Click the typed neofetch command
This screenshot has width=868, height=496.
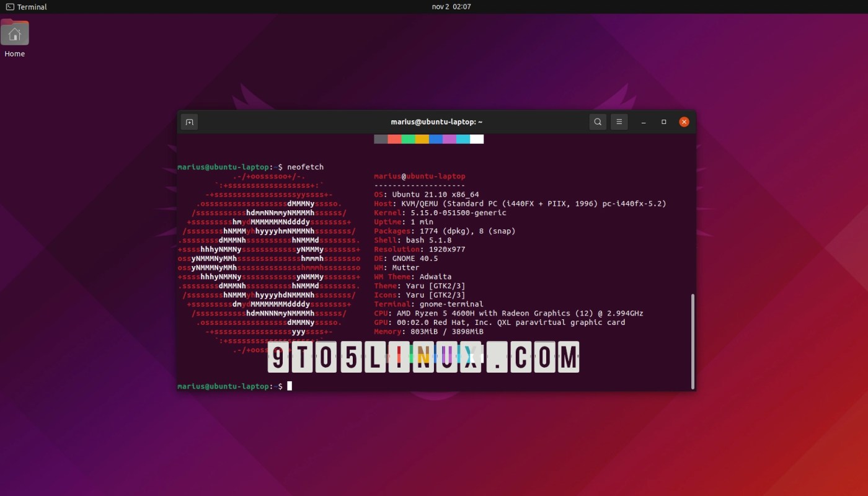[x=305, y=167]
